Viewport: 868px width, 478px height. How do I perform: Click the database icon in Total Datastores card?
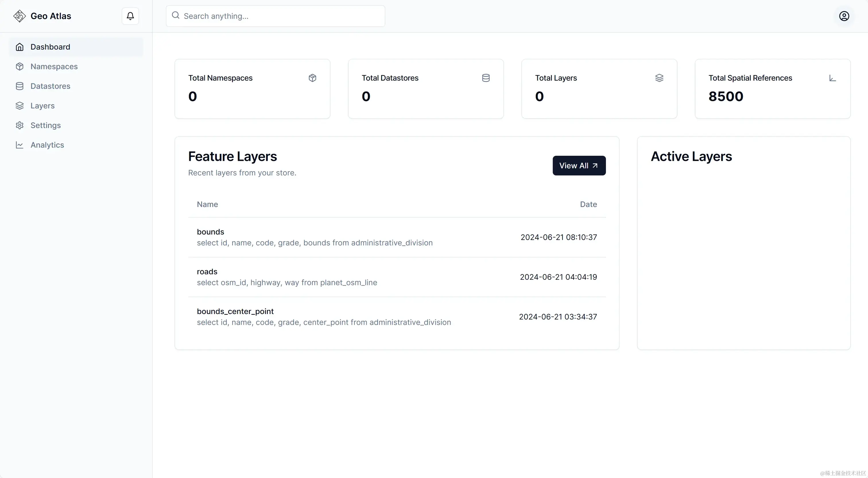click(486, 78)
